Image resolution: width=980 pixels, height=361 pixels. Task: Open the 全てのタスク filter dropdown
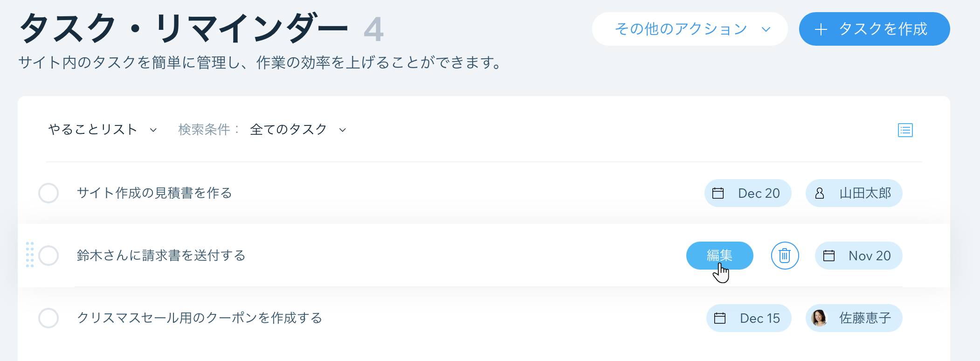point(298,129)
